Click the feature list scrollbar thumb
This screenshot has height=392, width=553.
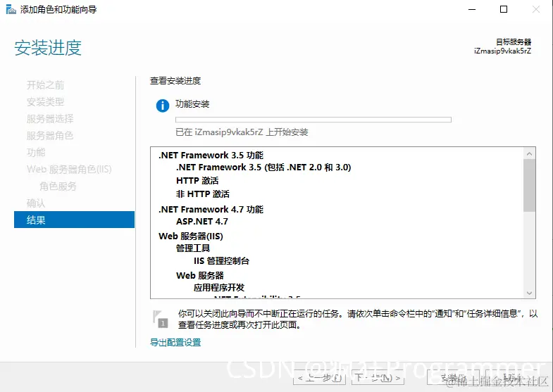529,185
